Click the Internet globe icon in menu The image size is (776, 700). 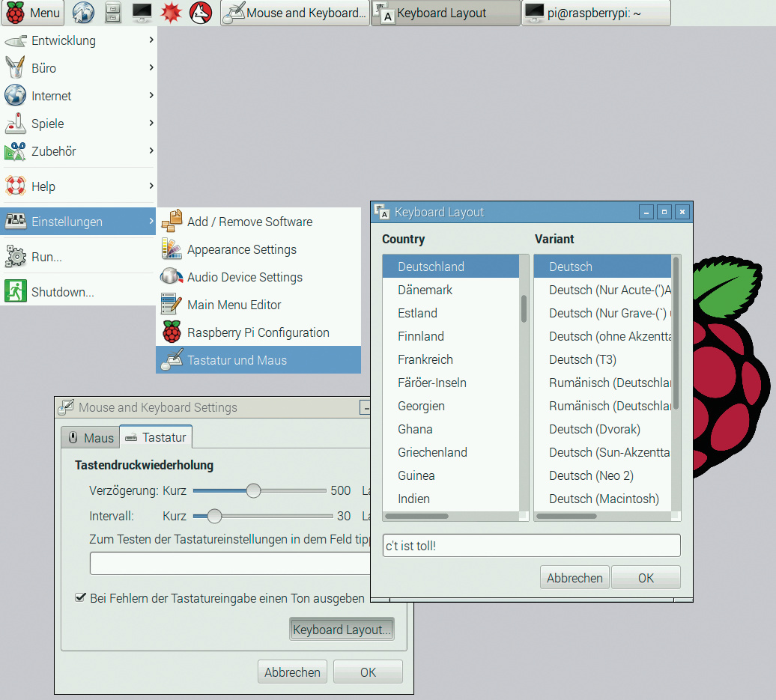[15, 95]
